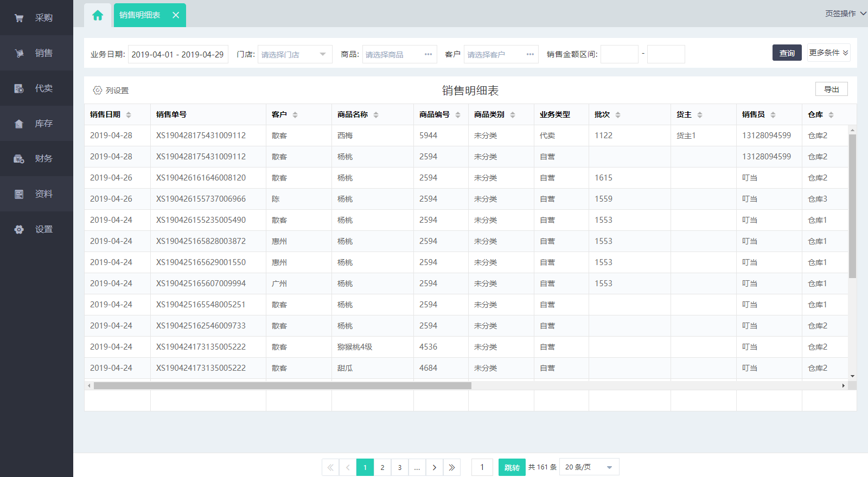Click the 业务日期 date range field
Viewport: 868px width, 477px height.
coord(178,54)
